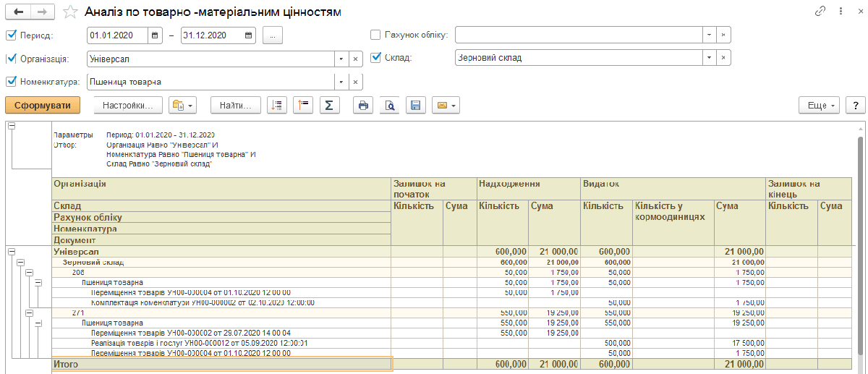The height and width of the screenshot is (374, 868).
Task: Open the Склад dropdown list
Action: [x=710, y=58]
